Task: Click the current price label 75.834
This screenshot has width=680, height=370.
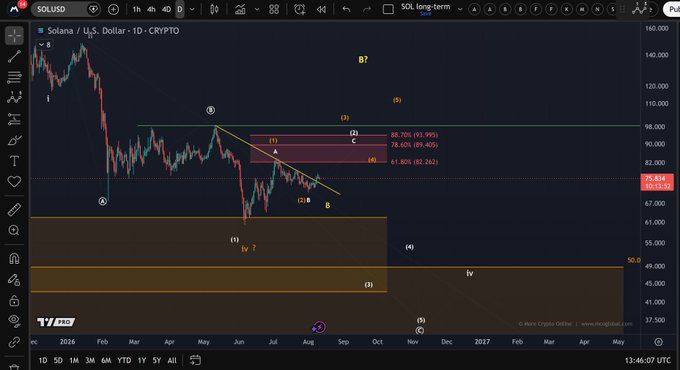Action: tap(657, 182)
